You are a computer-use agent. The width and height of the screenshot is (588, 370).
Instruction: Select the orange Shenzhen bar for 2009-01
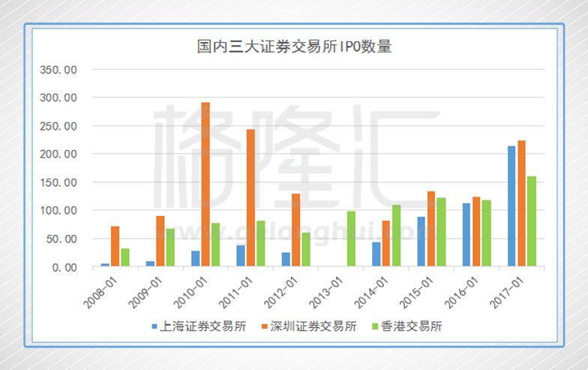coord(160,242)
